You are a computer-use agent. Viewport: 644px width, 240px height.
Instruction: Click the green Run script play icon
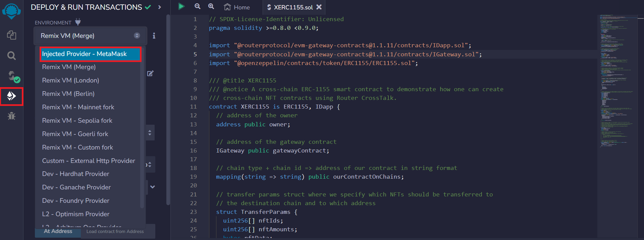[181, 6]
